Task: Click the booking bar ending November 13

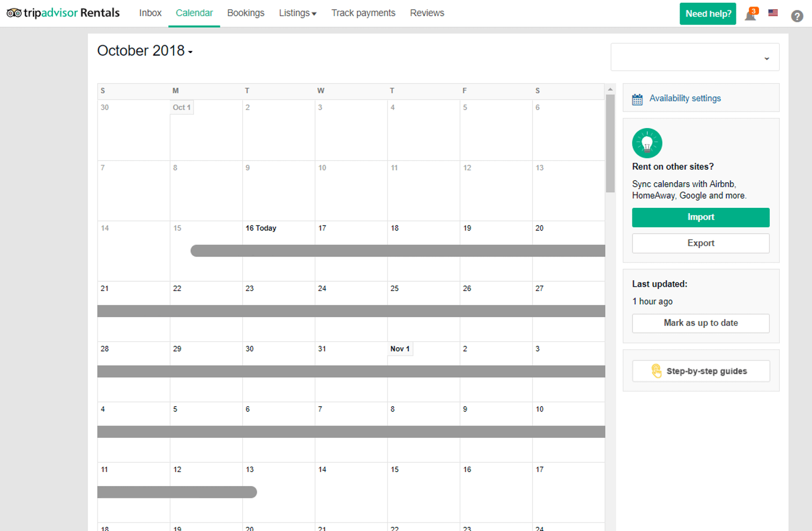Action: (177, 492)
